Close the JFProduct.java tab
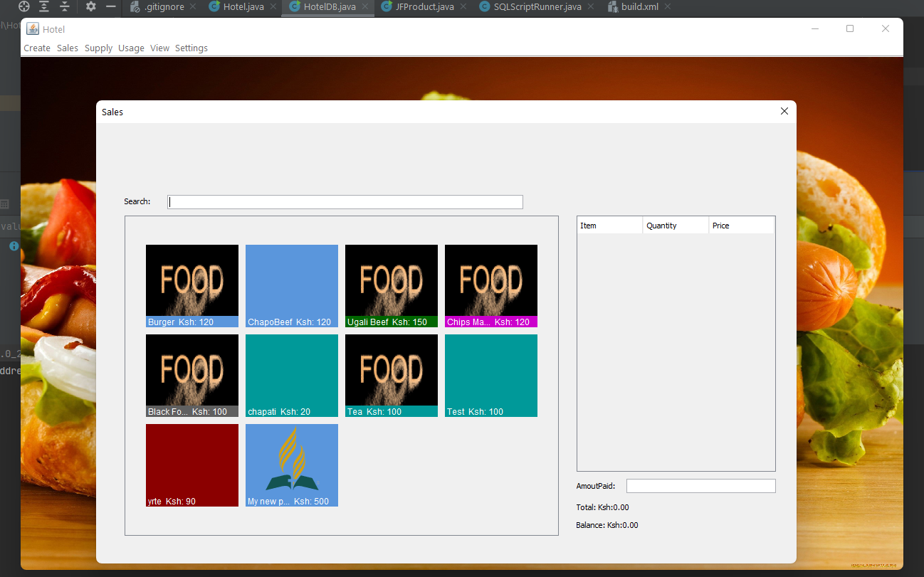 point(463,7)
